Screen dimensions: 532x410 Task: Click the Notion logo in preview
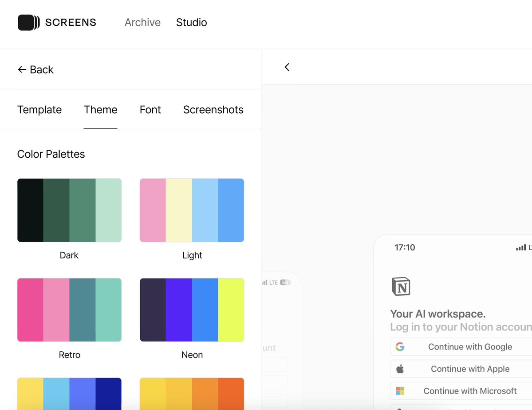click(x=401, y=287)
